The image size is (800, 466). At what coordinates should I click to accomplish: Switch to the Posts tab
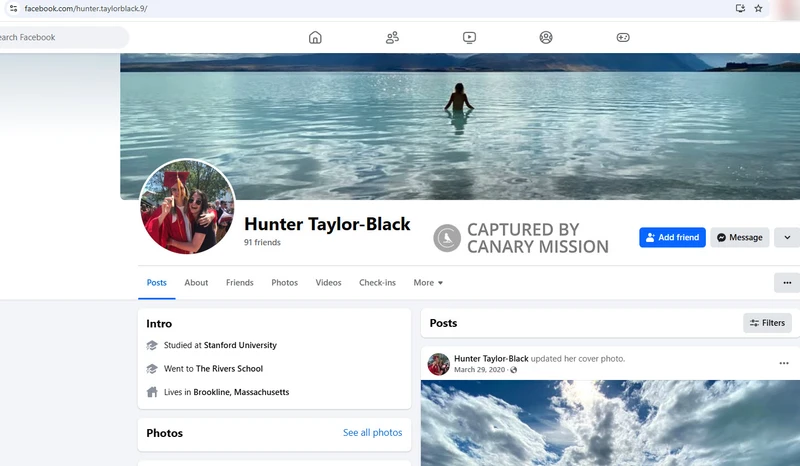(x=157, y=283)
